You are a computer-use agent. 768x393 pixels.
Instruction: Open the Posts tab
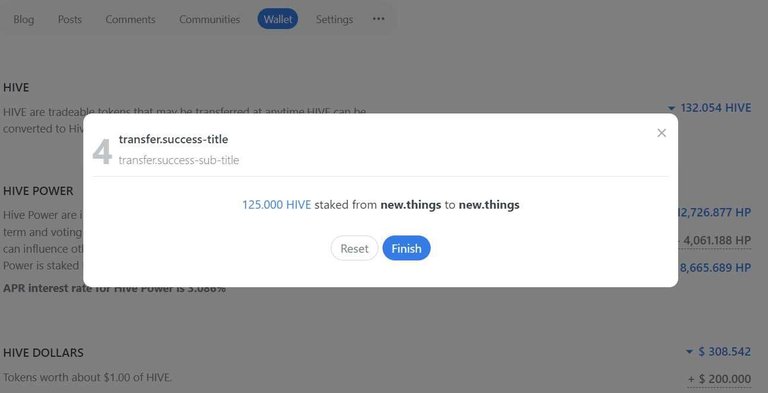[70, 20]
